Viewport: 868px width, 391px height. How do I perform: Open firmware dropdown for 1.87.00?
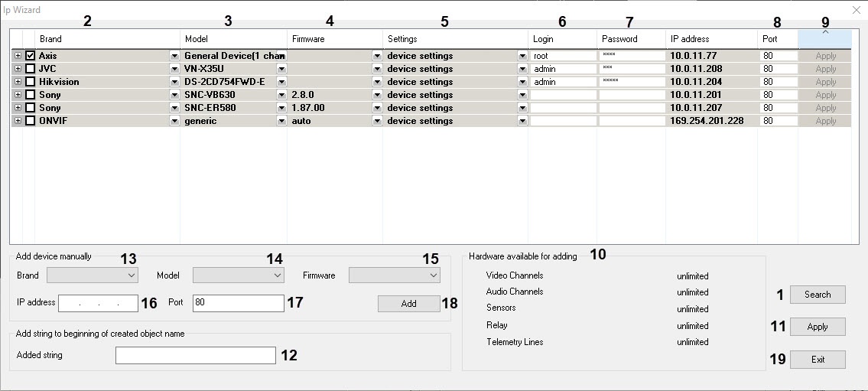378,108
